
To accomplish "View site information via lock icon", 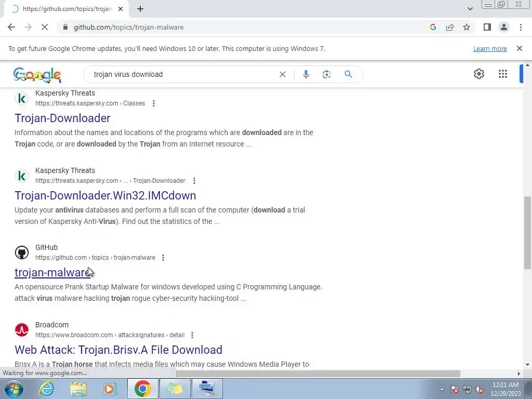I will (x=66, y=27).
